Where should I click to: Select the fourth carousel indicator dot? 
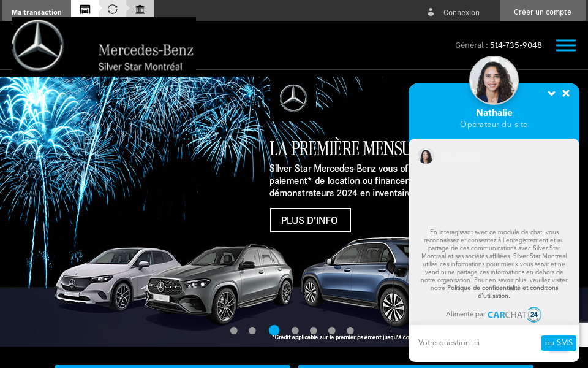[x=295, y=330]
